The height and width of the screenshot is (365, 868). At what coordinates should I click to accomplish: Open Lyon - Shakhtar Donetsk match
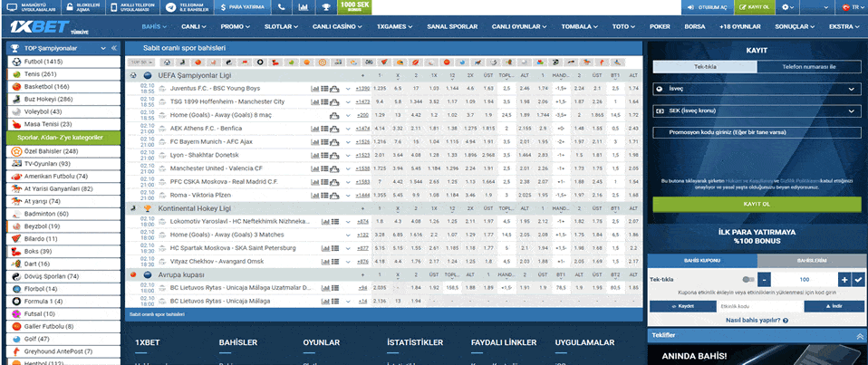click(204, 155)
